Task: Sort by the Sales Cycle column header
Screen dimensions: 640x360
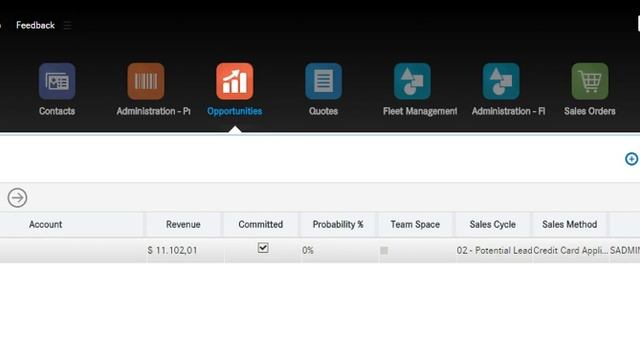Action: (492, 224)
